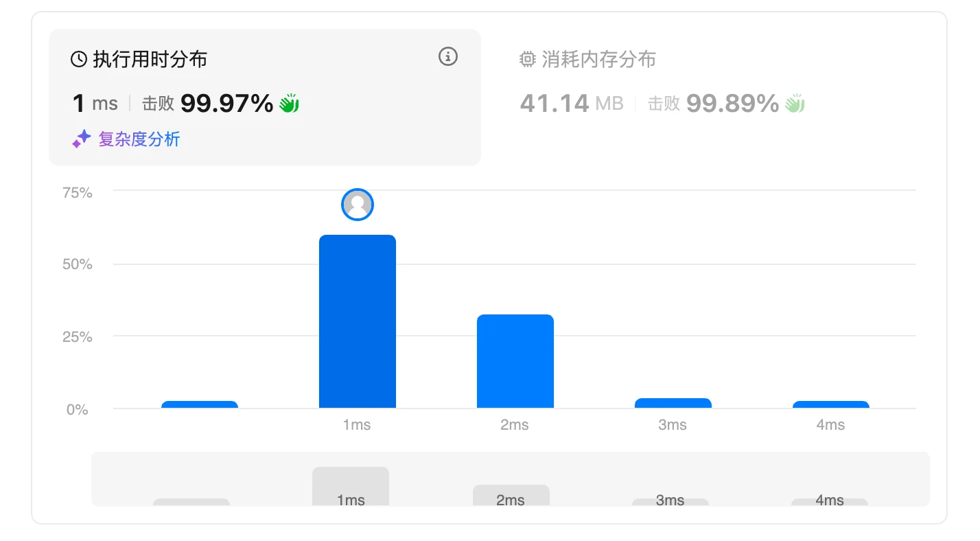The image size is (980, 541).
Task: Click the 41.14 MB memory value
Action: pos(571,104)
